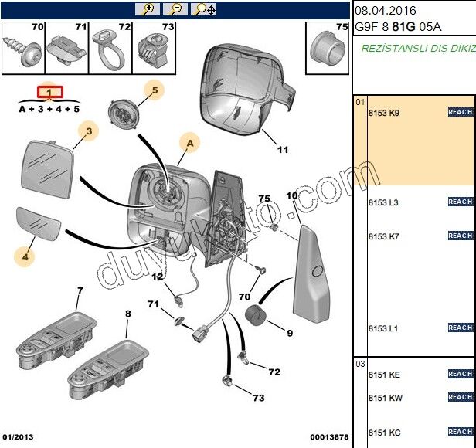Click the REACH badge beside 8151 KW
This screenshot has height=448, width=476.
[461, 397]
